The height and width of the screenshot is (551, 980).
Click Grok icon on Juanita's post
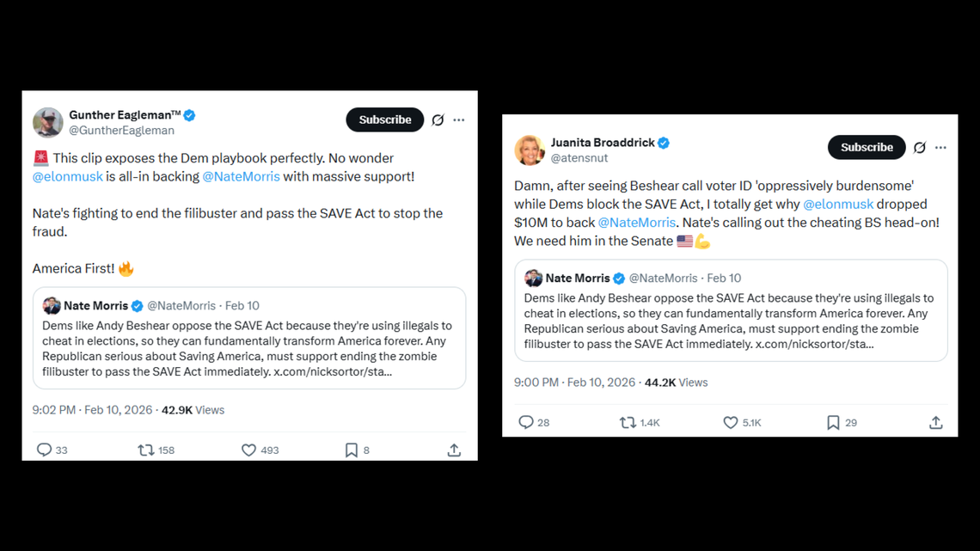tap(919, 148)
